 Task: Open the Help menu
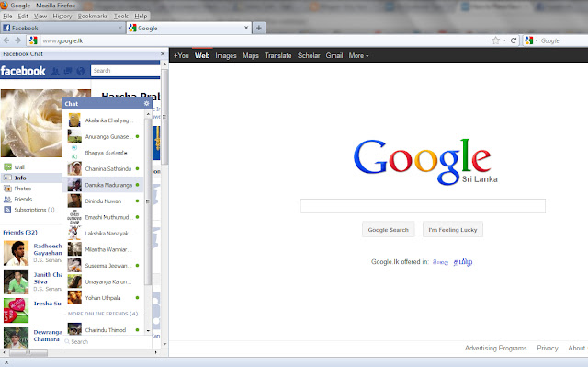coord(141,17)
